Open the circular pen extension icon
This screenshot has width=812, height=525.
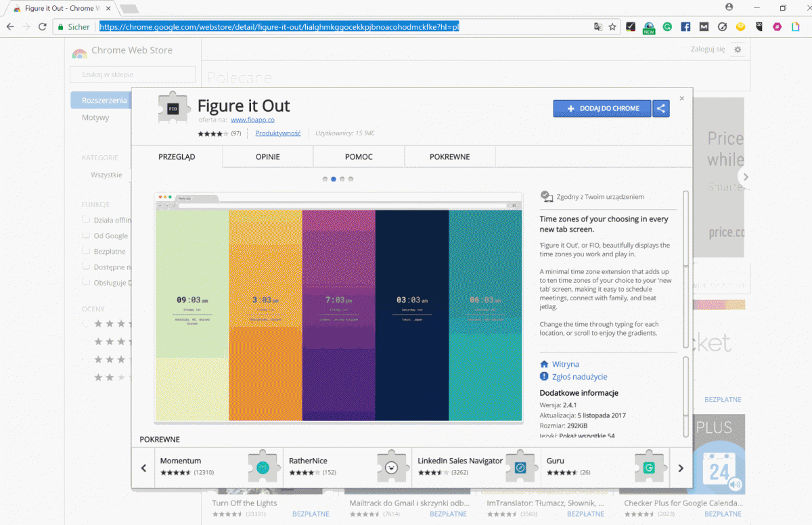pyautogui.click(x=722, y=27)
